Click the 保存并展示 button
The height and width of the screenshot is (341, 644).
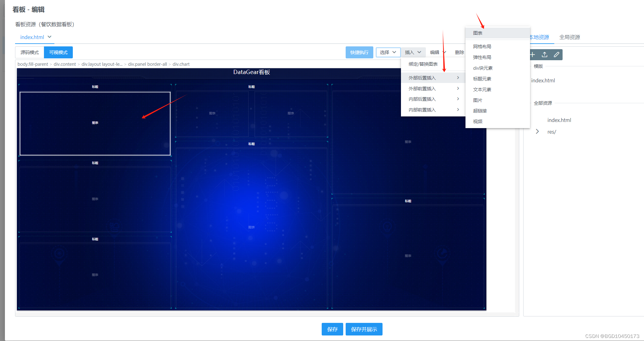click(364, 329)
